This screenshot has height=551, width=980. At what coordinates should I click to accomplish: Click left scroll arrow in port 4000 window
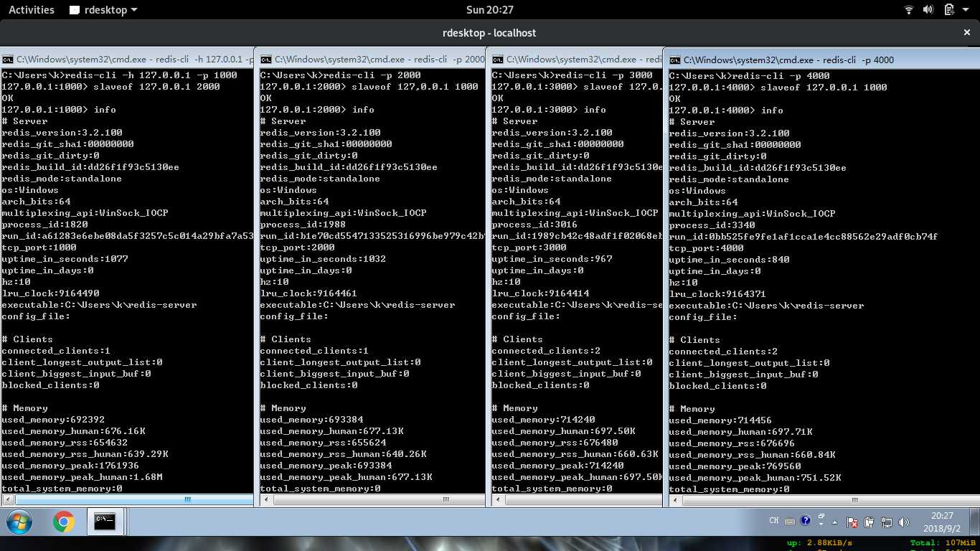pos(674,500)
